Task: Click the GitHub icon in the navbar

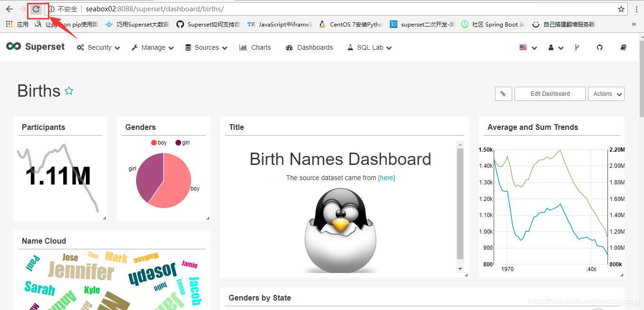Action: [599, 47]
